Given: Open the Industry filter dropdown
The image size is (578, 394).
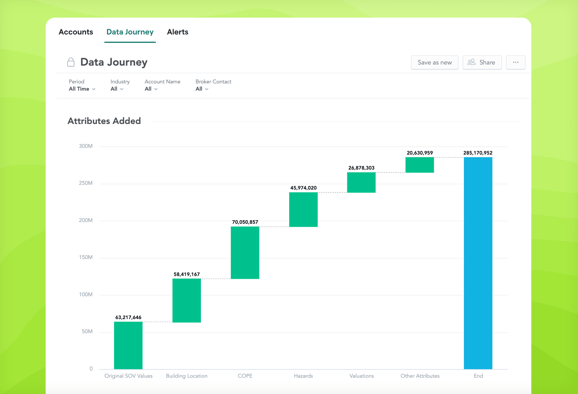Looking at the screenshot, I should [117, 89].
